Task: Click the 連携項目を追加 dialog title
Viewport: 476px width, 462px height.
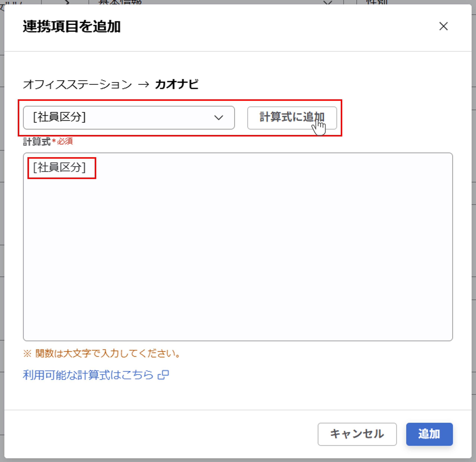Action: click(x=72, y=26)
